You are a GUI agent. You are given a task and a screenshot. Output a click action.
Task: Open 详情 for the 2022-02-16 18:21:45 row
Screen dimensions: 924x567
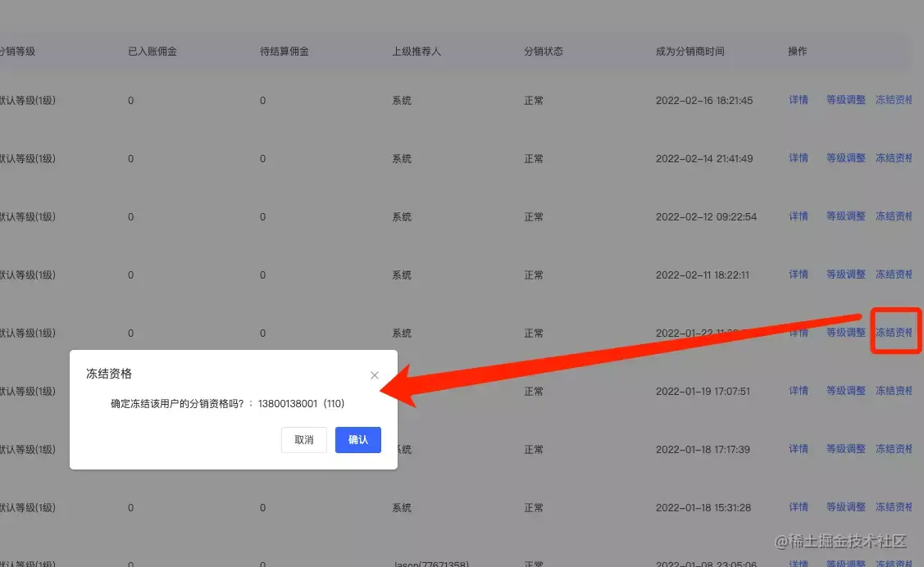coord(799,100)
